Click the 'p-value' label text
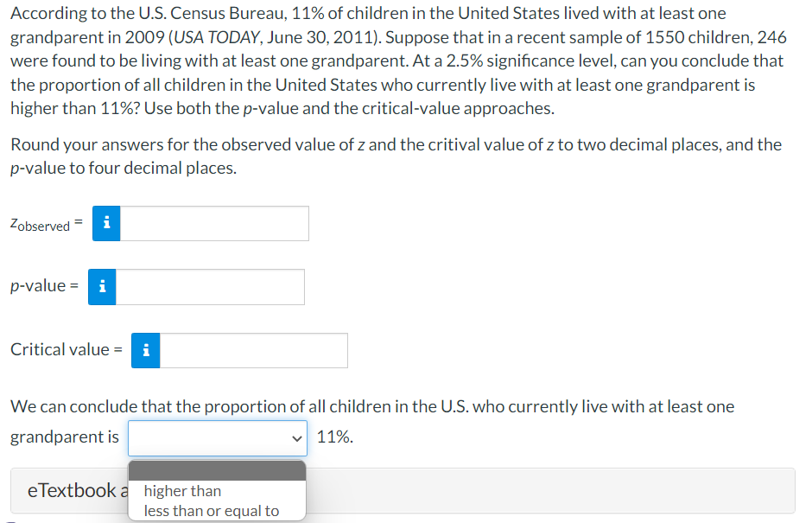 point(40,285)
